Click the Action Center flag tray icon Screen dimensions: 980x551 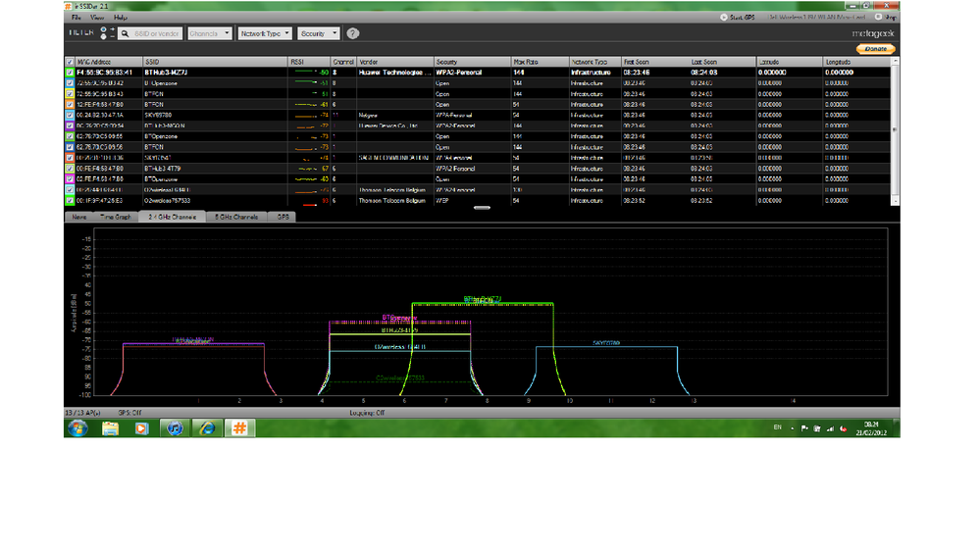(x=804, y=428)
